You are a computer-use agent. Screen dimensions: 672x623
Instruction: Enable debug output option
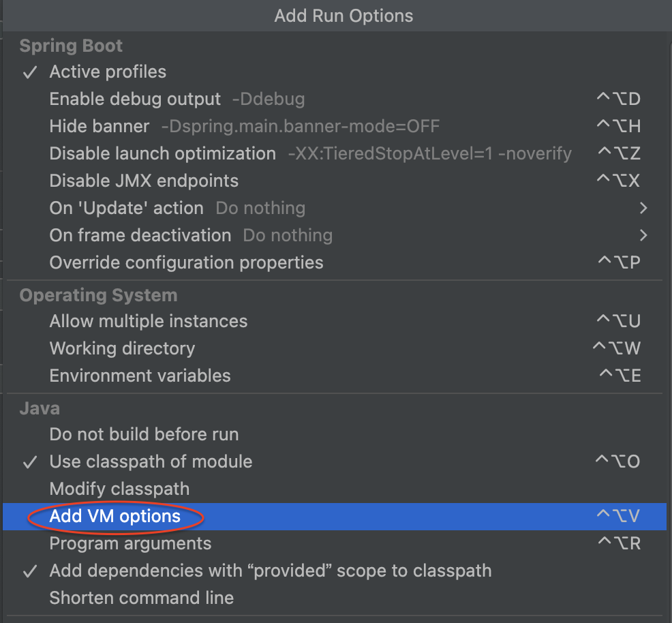pyautogui.click(x=135, y=99)
